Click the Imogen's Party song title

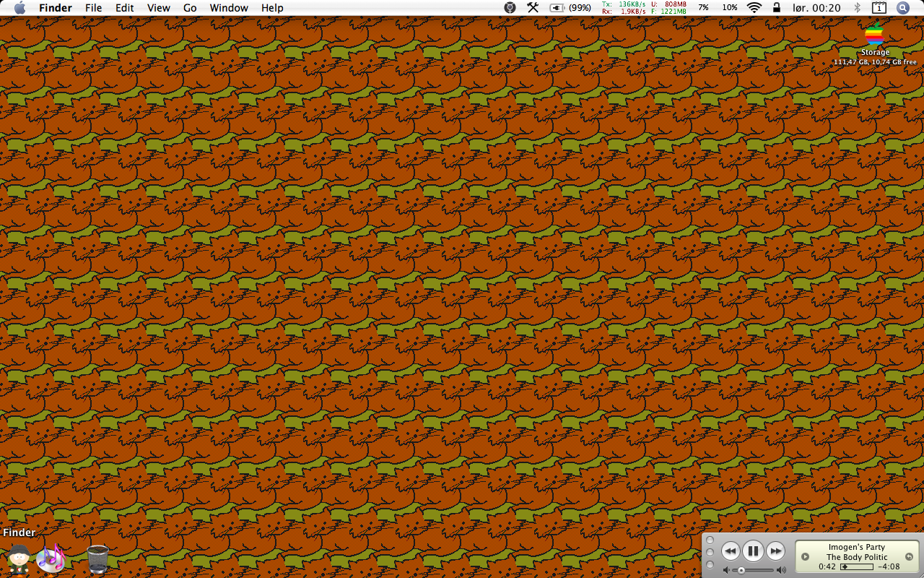tap(857, 548)
